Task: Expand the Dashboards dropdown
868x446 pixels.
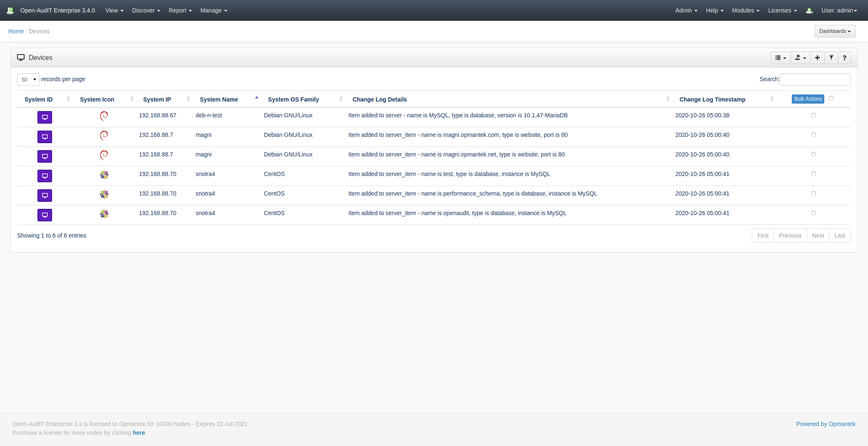Action: point(835,31)
